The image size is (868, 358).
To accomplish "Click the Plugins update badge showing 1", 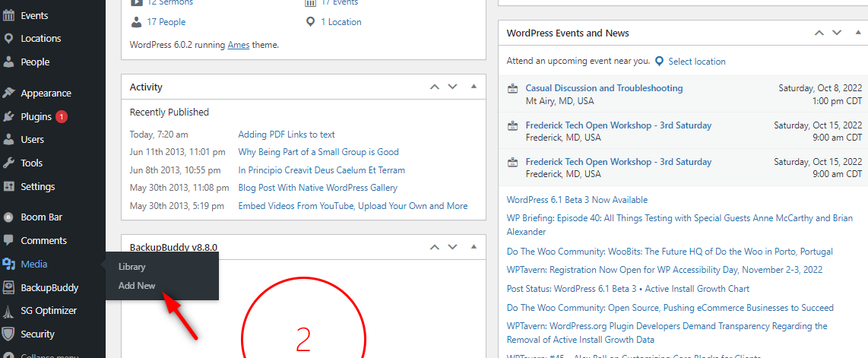I will pos(62,117).
